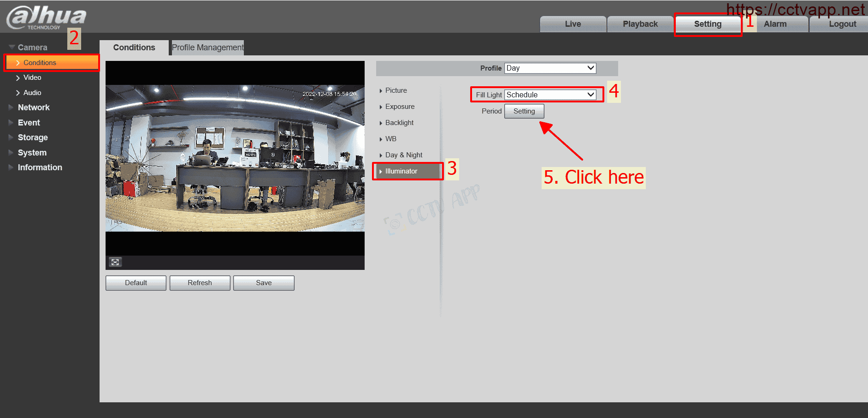The image size is (868, 418).
Task: Expand the Network section in sidebar
Action: pos(34,107)
